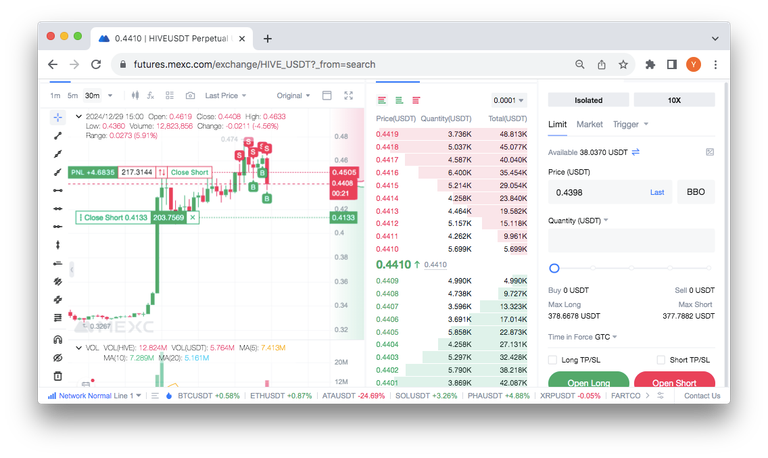
Task: Select the 5m timeframe
Action: click(72, 96)
